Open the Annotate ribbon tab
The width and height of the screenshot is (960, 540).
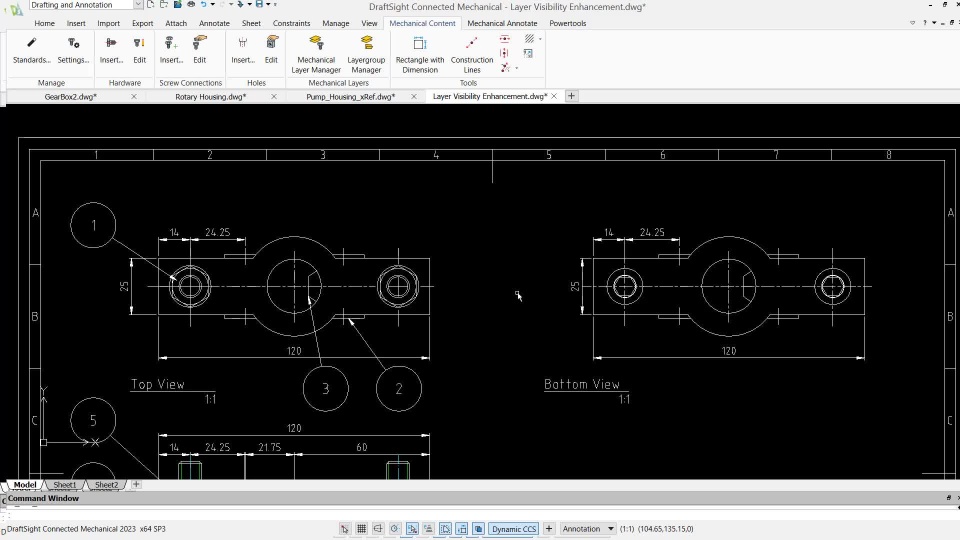(214, 23)
